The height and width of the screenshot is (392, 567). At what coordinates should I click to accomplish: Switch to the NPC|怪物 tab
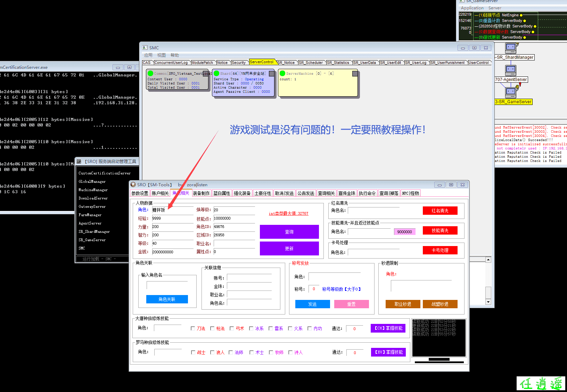[x=411, y=193]
